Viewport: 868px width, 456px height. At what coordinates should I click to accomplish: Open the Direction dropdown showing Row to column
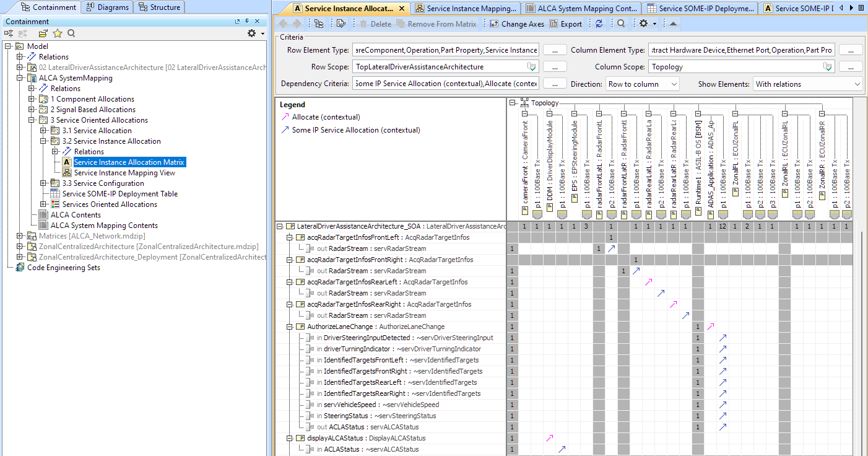click(641, 84)
